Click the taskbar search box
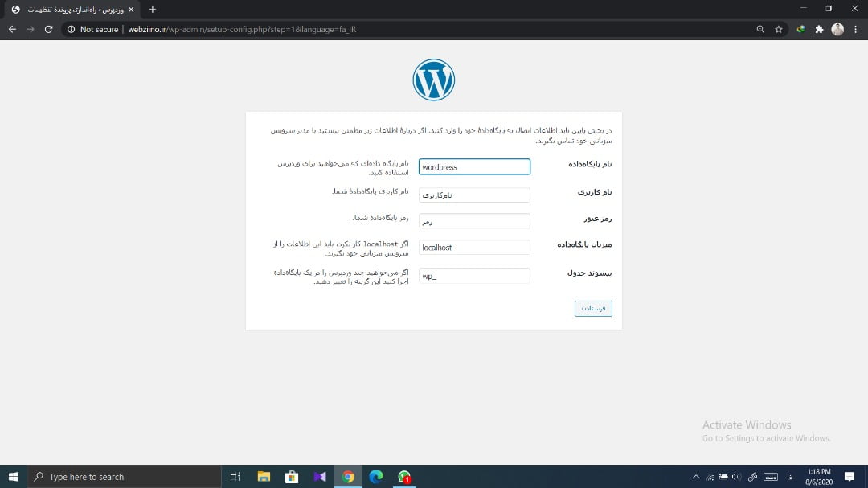Screen dimensions: 868x488 (x=125, y=477)
